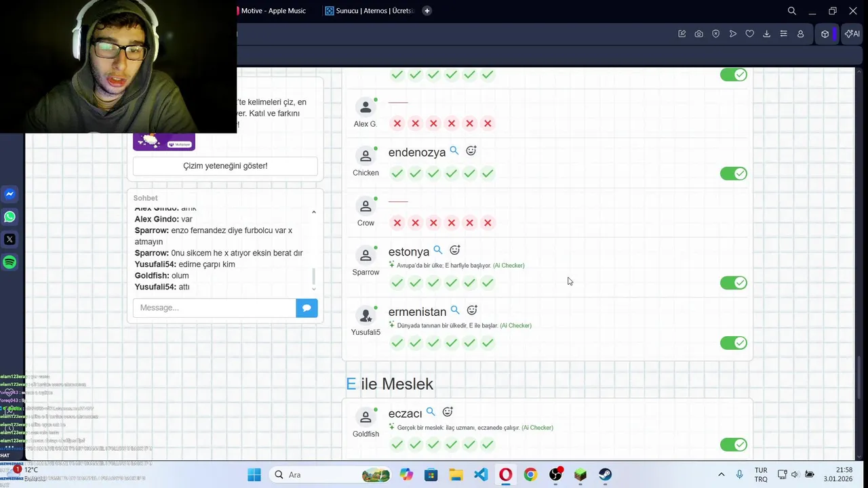Click the chat scroll down arrow
The width and height of the screenshot is (868, 488).
point(313,289)
